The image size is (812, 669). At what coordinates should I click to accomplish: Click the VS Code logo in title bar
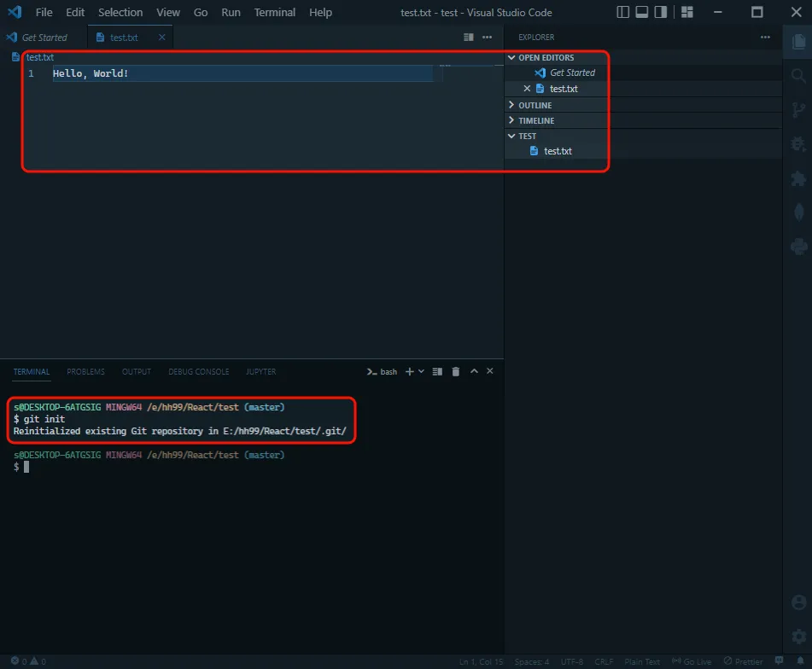(x=15, y=12)
